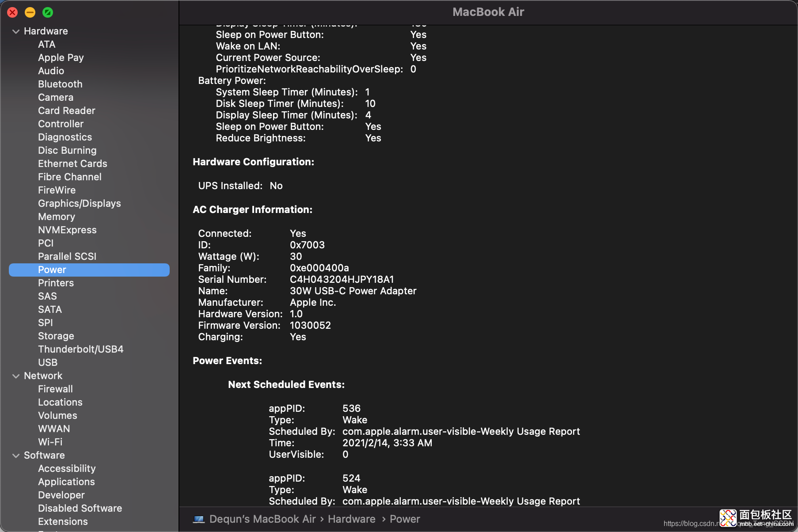Select SAS in the sidebar
Image resolution: width=798 pixels, height=532 pixels.
pyautogui.click(x=47, y=296)
